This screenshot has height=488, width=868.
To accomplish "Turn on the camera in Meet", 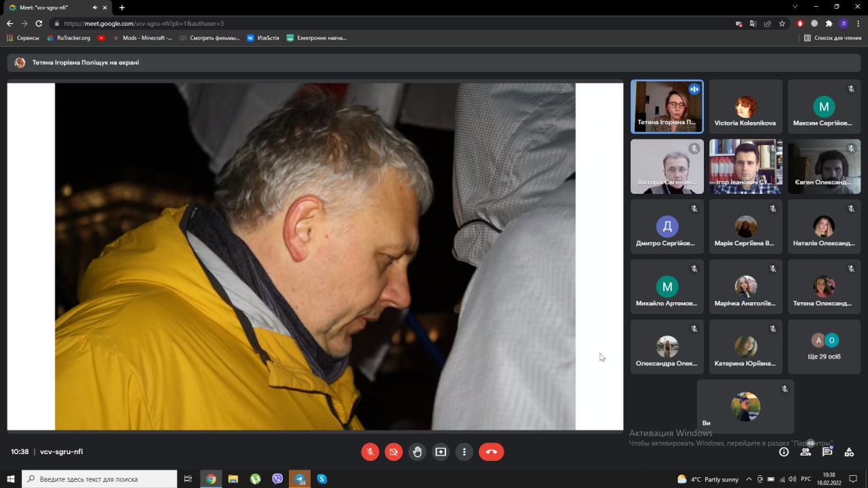I will (393, 452).
